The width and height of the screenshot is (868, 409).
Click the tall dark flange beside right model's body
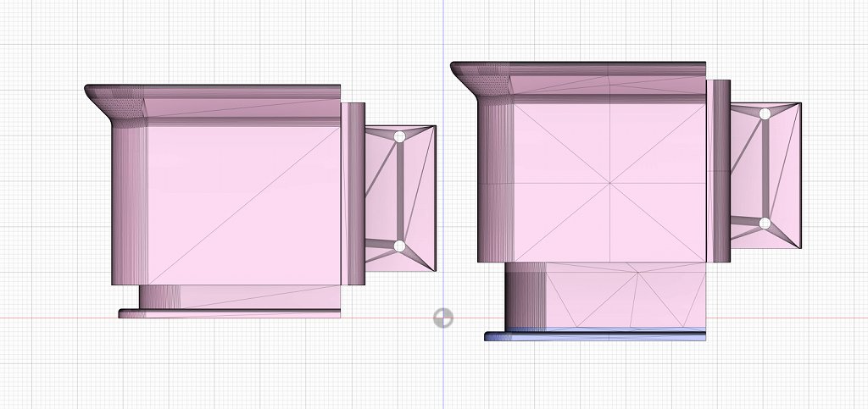click(719, 171)
